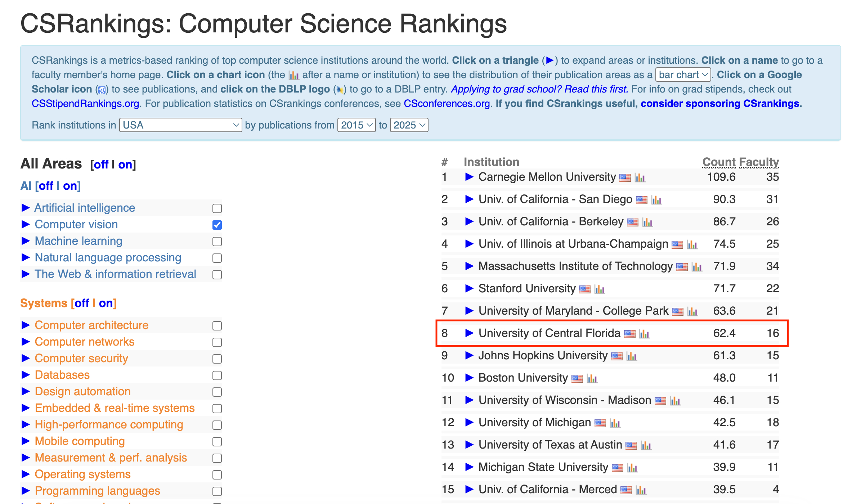The width and height of the screenshot is (852, 504).
Task: Check the Computer architecture box
Action: [x=217, y=326]
